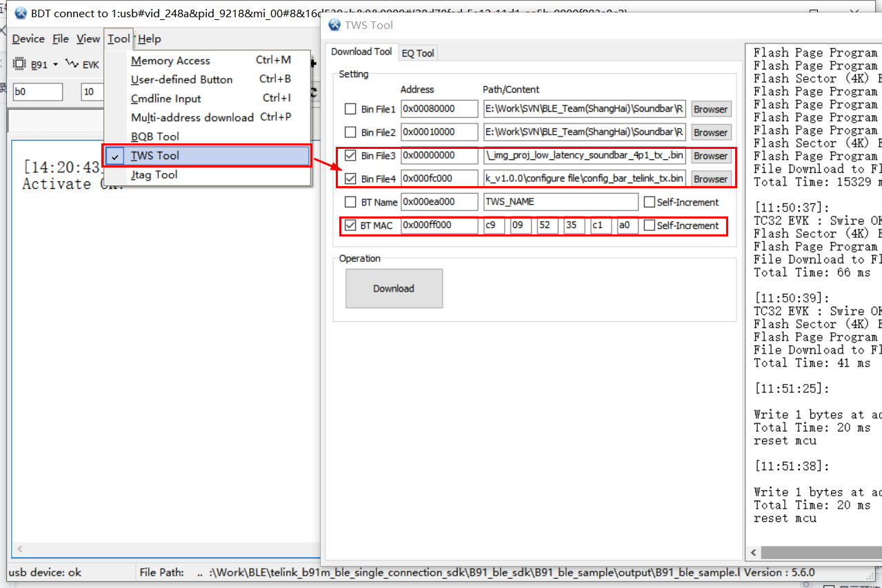Image resolution: width=882 pixels, height=588 pixels.
Task: Choose Memory Access from the Tool menu
Action: tap(170, 61)
